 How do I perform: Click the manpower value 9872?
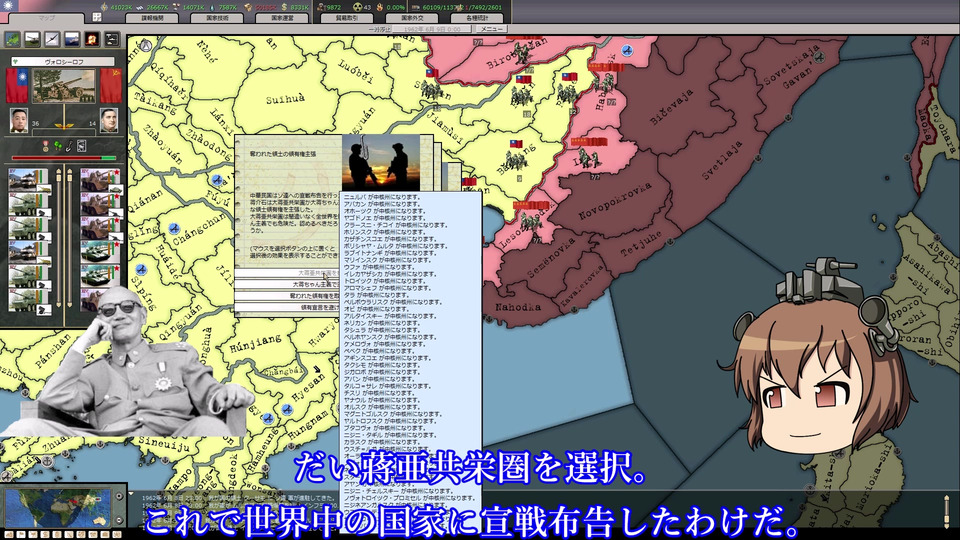pyautogui.click(x=332, y=7)
